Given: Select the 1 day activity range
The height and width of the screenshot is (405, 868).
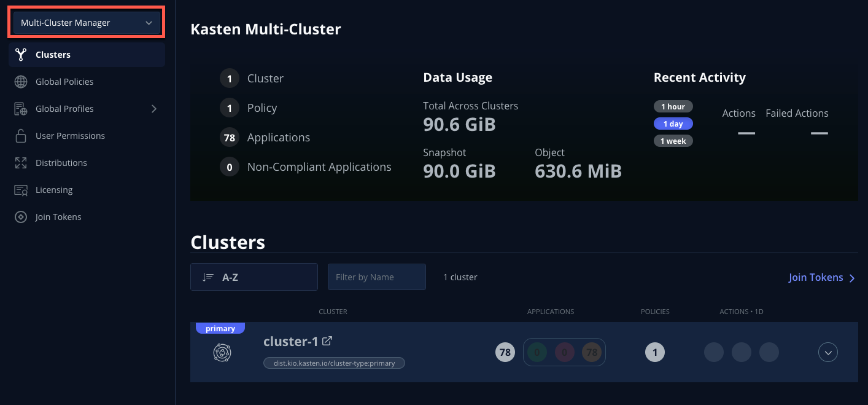Looking at the screenshot, I should coord(673,124).
